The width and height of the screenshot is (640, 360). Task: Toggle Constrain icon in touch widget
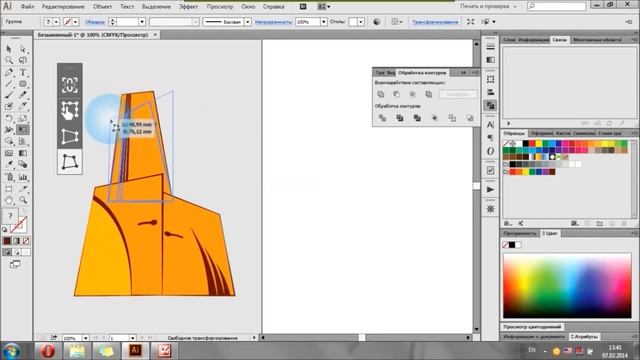tap(70, 85)
